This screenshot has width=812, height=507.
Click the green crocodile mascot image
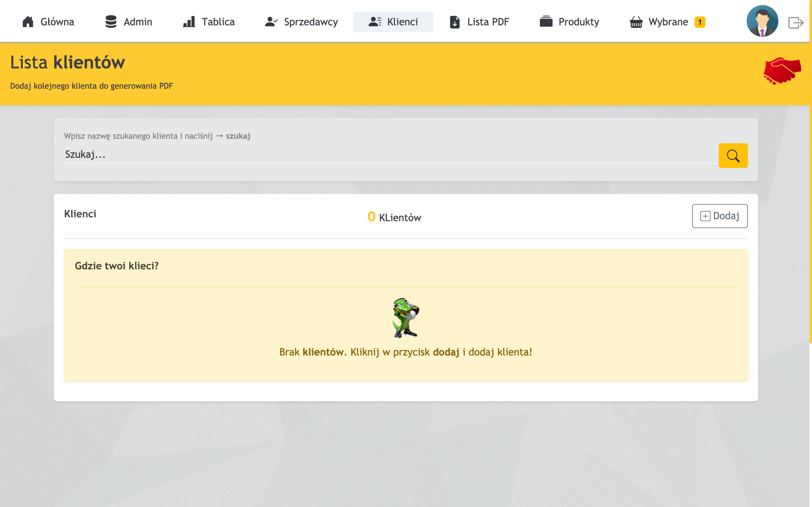tap(406, 318)
